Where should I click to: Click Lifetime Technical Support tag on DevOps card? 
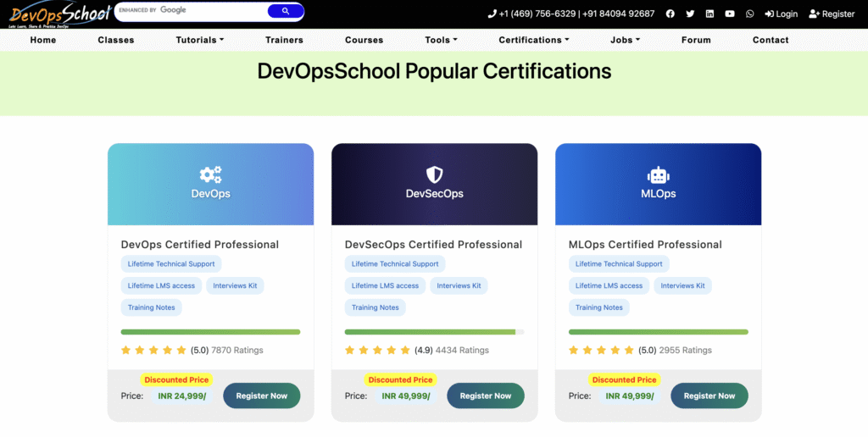171,264
